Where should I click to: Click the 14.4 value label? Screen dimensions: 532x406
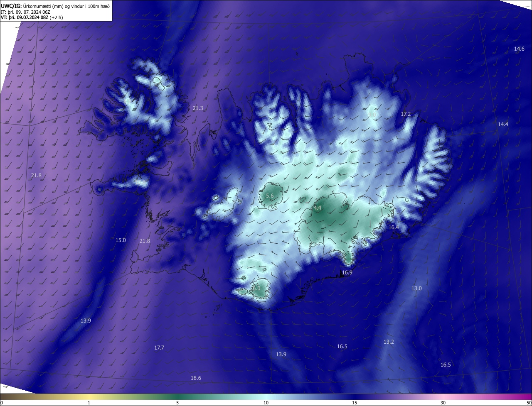point(503,125)
